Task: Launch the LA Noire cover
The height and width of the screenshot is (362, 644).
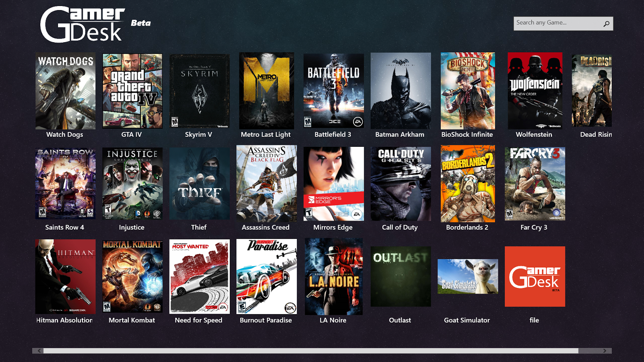Action: click(334, 277)
